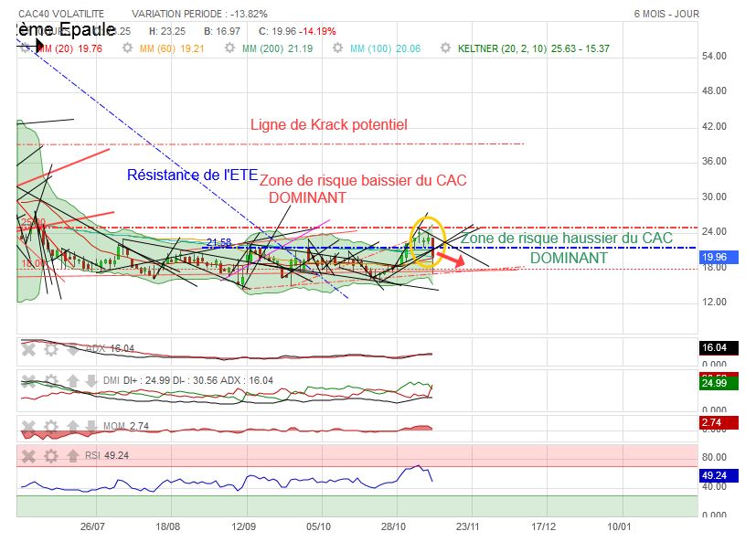The width and height of the screenshot is (756, 542).
Task: Click the 10/01 date on time axis
Action: tap(619, 526)
